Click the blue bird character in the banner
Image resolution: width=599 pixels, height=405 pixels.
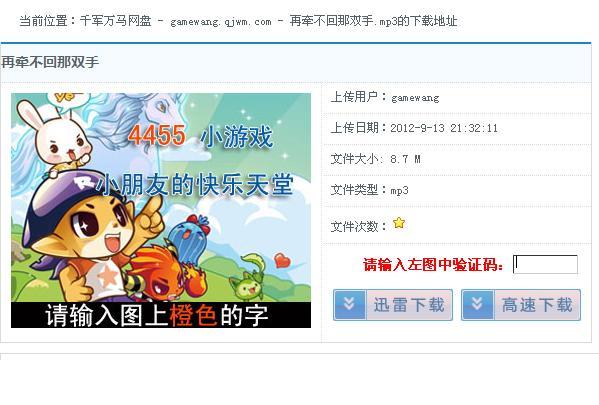[189, 237]
